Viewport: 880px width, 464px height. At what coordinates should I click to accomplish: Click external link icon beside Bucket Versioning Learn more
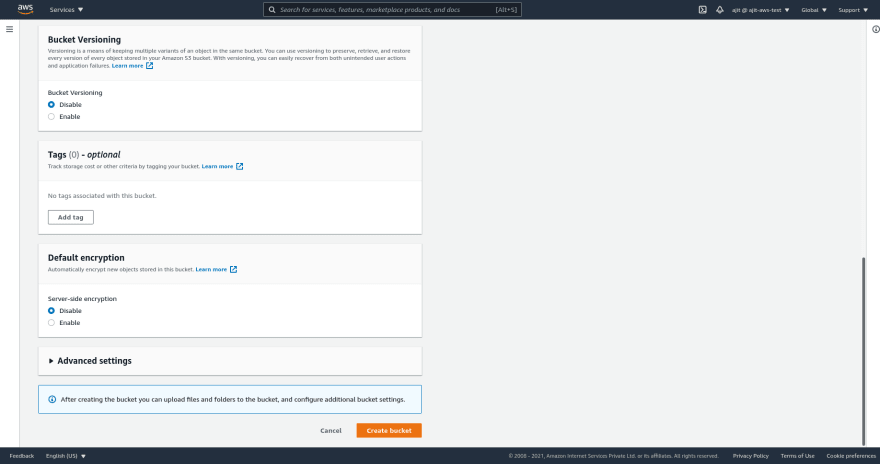point(149,66)
